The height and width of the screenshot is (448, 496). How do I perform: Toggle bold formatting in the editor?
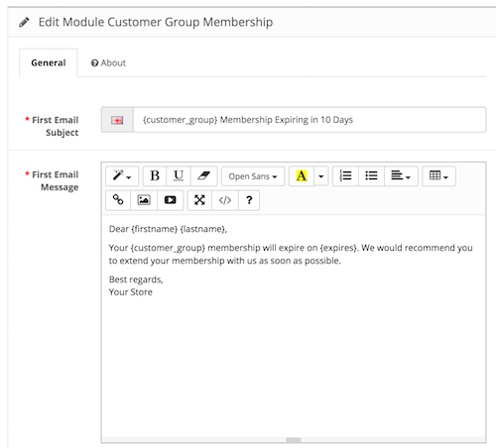155,175
